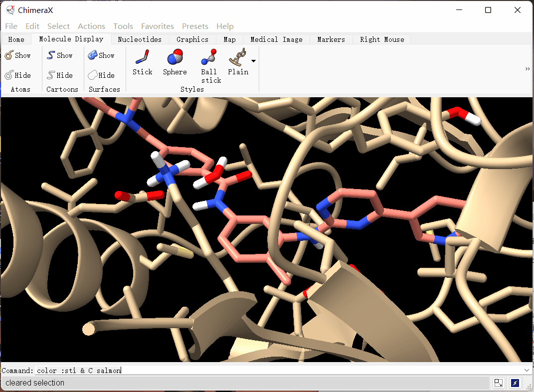Apply the Sphere style
Screen dimensions: 534x392
pos(175,63)
